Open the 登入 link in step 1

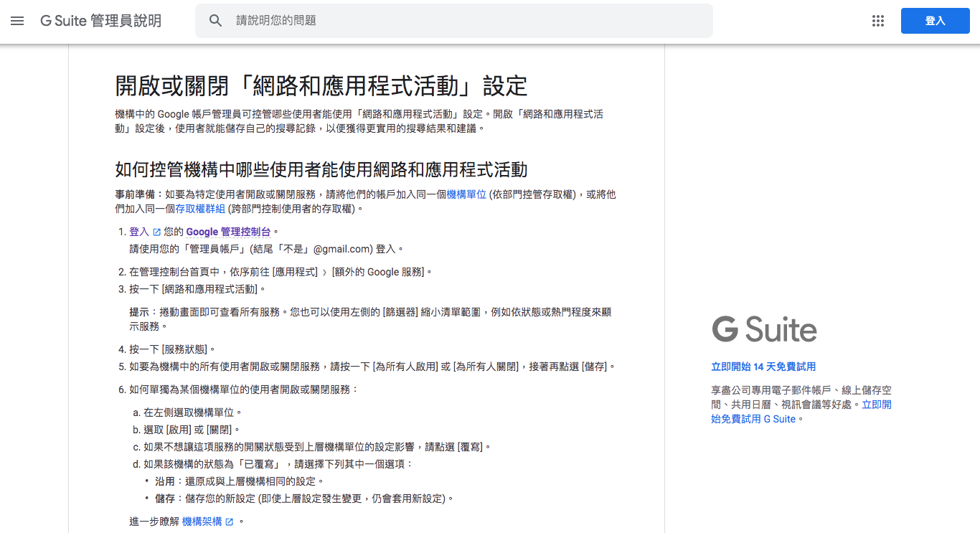click(138, 232)
